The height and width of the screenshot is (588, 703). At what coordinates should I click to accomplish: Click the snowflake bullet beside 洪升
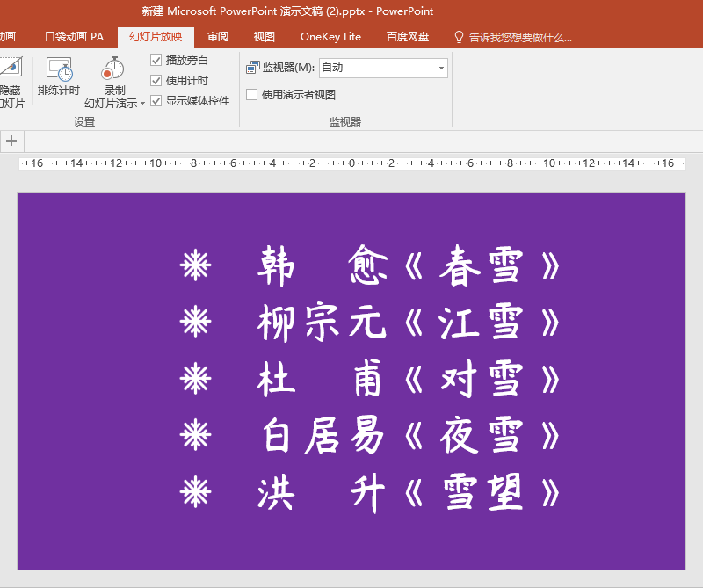click(195, 492)
